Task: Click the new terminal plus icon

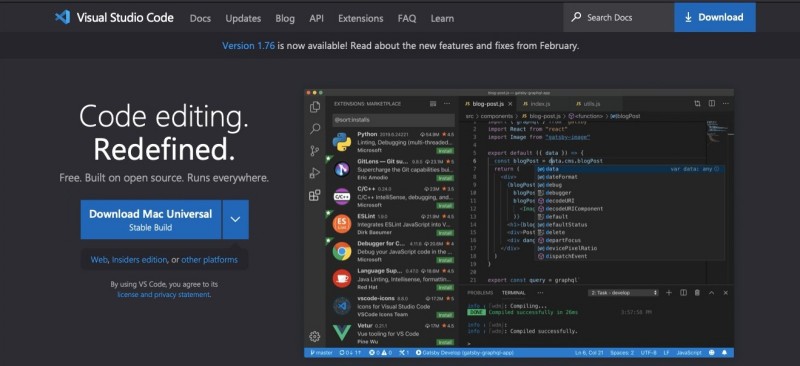Action: [669, 292]
